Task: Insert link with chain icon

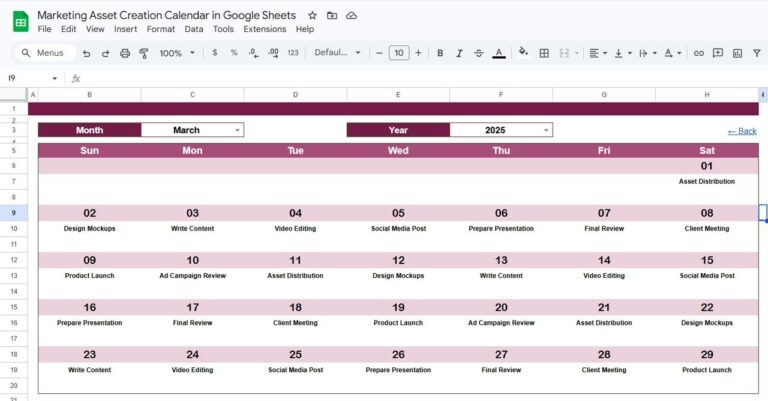Action: pos(698,53)
